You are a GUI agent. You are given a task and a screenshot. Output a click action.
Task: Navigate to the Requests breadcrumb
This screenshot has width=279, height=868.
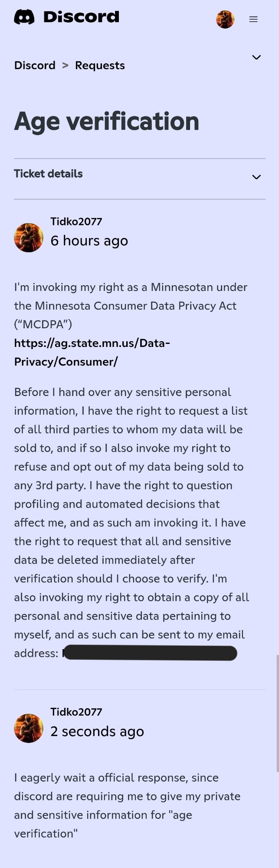point(100,66)
